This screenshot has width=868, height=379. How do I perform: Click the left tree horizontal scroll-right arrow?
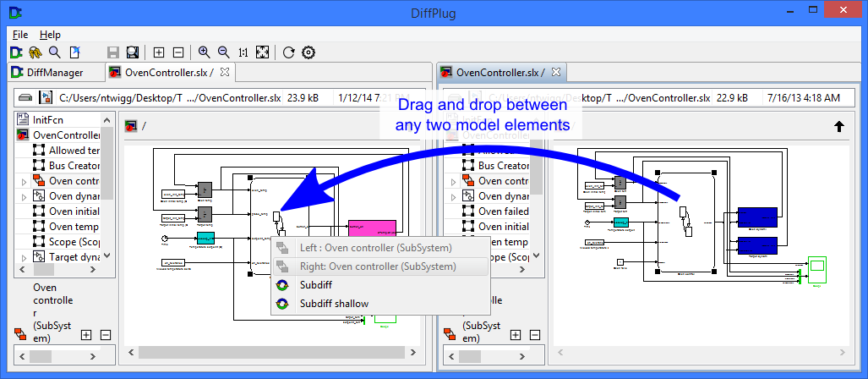93,270
